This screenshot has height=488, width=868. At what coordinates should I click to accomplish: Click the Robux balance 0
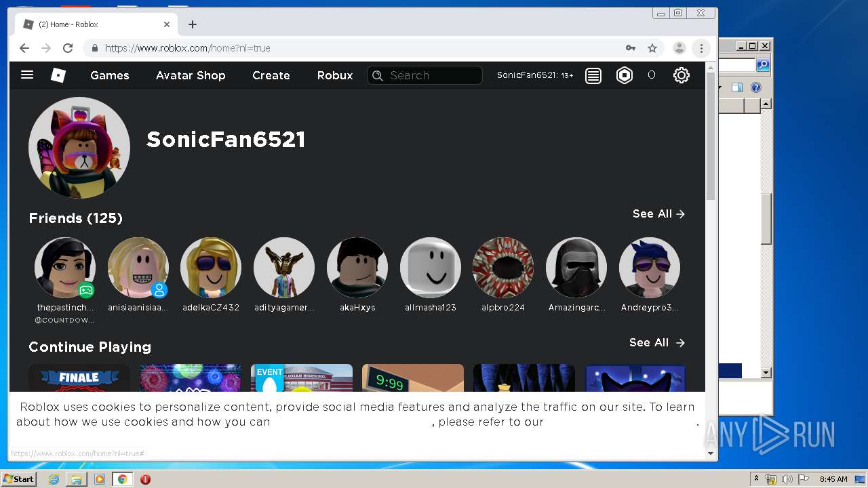tap(652, 75)
